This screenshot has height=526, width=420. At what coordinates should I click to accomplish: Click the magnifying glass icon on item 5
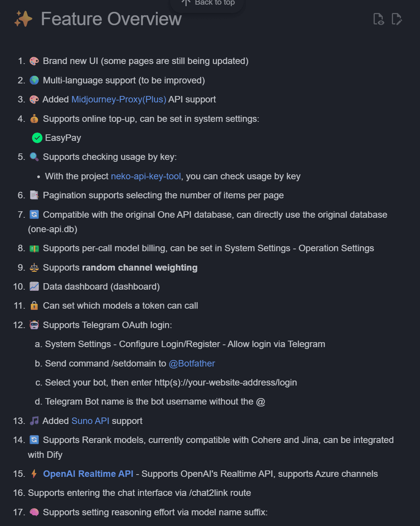[34, 157]
